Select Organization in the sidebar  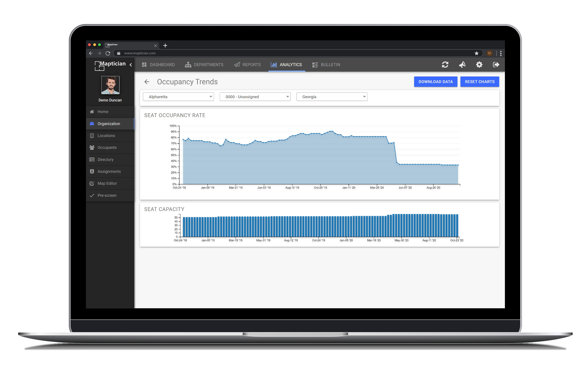110,124
